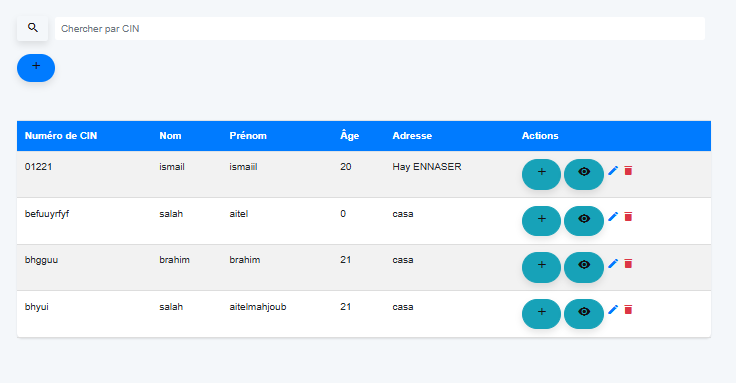Click the plus button in row bhgguu
The height and width of the screenshot is (383, 736).
coord(541,267)
